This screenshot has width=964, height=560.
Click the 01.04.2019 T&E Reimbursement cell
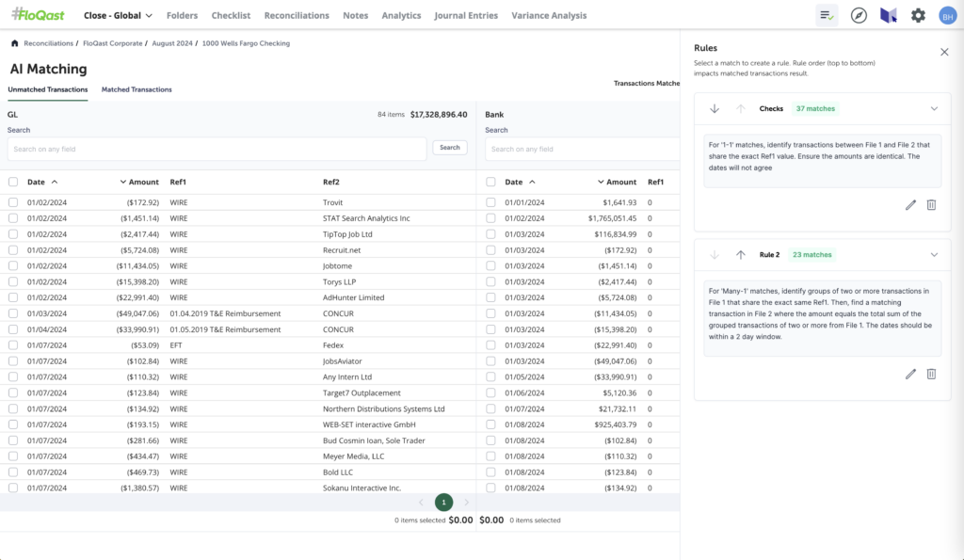coord(225,313)
